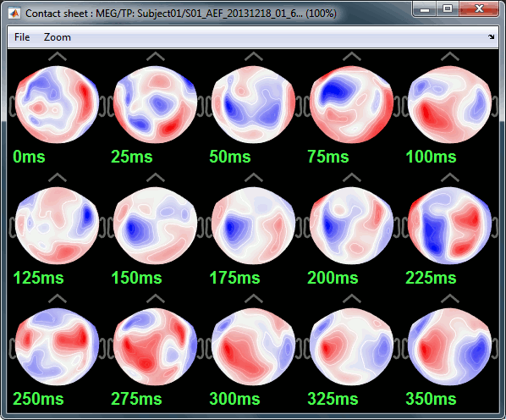Screen dimensions: 506x420
Task: Select the 300ms topography map
Action: click(x=253, y=346)
